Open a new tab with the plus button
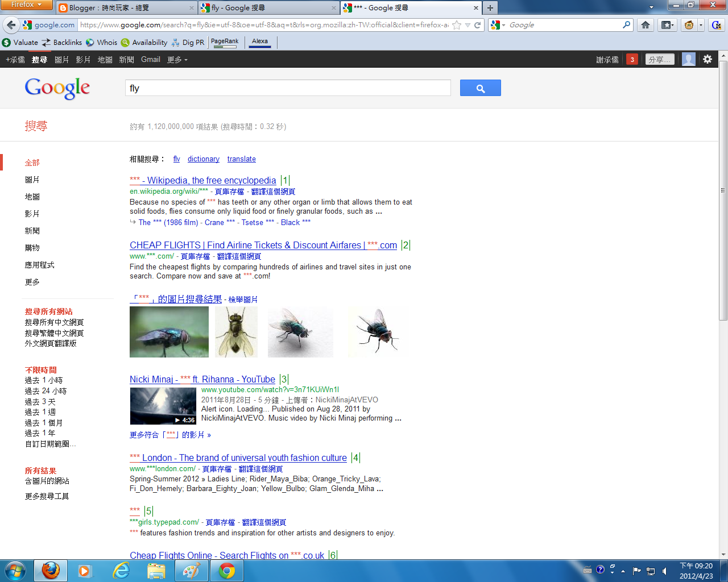The height and width of the screenshot is (582, 728). coord(490,8)
